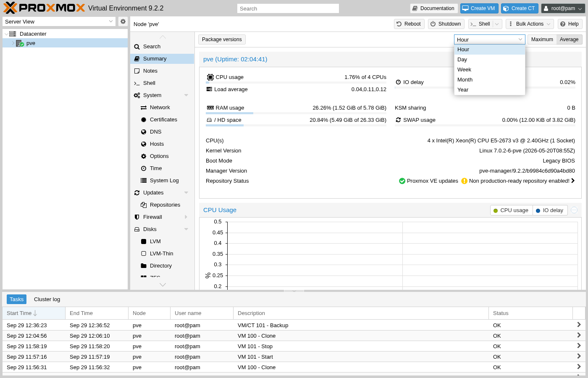
Task: Click the pve node icon in tree
Action: pos(20,43)
